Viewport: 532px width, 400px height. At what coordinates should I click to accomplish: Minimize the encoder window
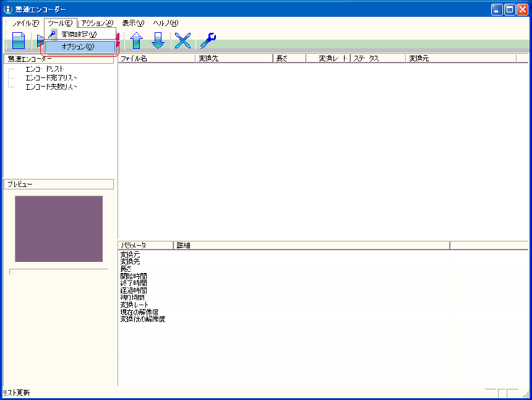coord(497,9)
